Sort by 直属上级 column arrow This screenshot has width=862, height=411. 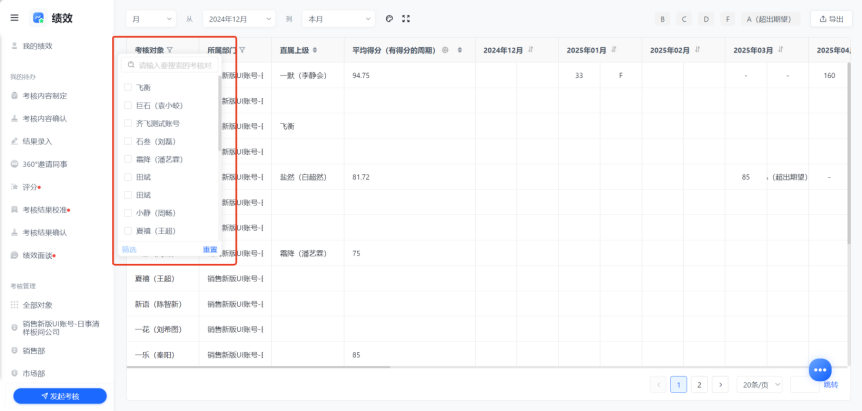315,50
